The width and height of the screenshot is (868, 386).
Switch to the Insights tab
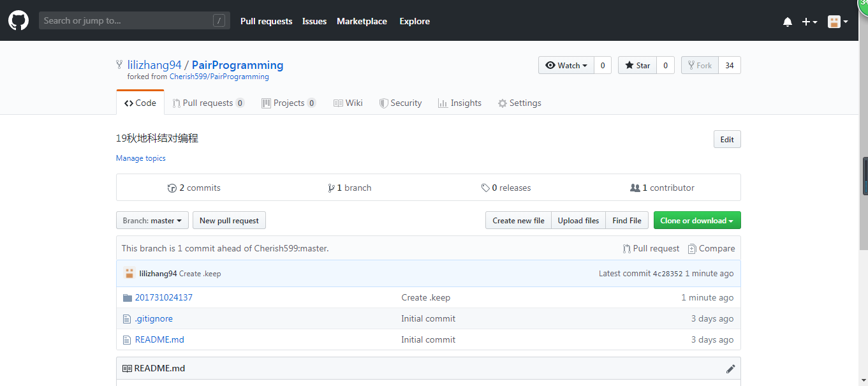[460, 103]
